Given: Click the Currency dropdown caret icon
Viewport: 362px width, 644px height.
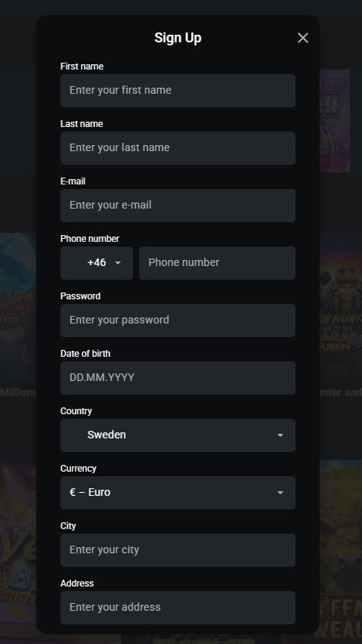Looking at the screenshot, I should (x=280, y=493).
